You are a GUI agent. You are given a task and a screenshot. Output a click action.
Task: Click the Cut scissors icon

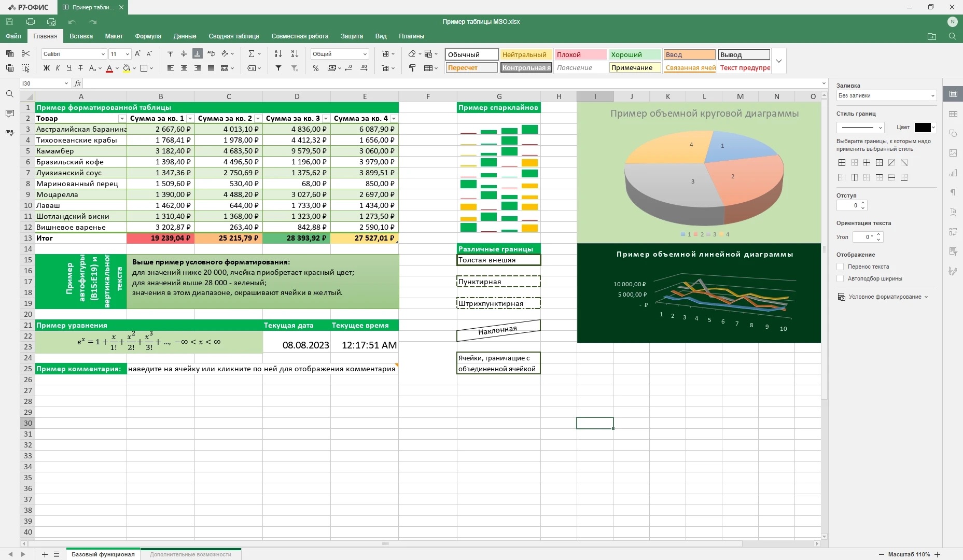(25, 53)
